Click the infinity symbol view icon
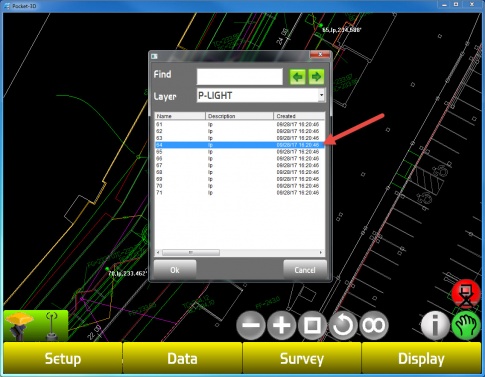Image resolution: width=485 pixels, height=377 pixels. [x=374, y=325]
